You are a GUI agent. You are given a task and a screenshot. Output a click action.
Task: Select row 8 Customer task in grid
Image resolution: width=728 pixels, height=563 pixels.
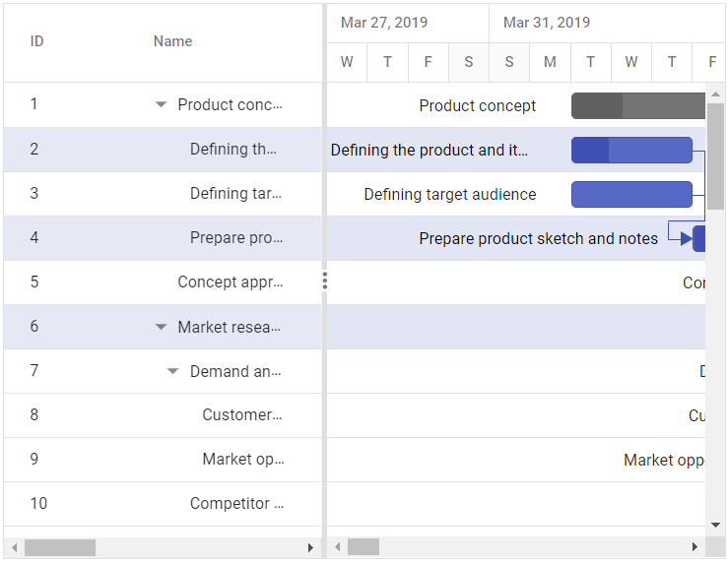click(x=163, y=415)
